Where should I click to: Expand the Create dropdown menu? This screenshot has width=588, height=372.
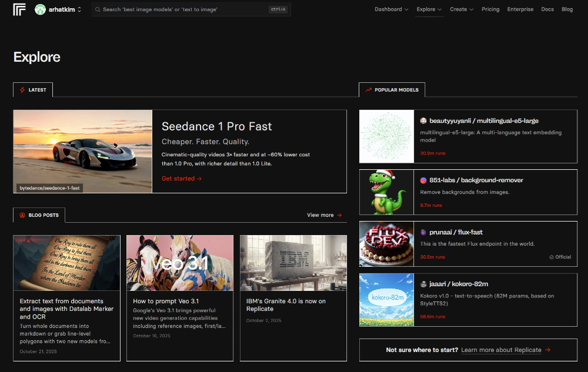462,9
